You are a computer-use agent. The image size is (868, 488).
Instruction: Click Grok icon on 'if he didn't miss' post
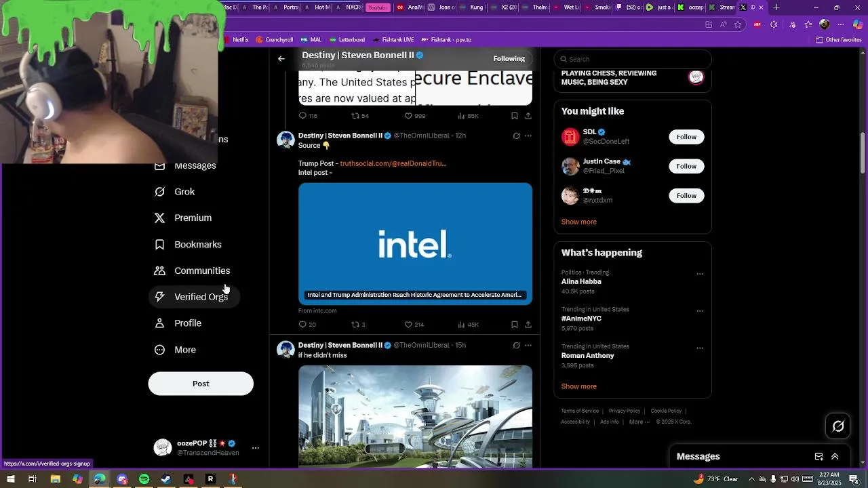(516, 346)
